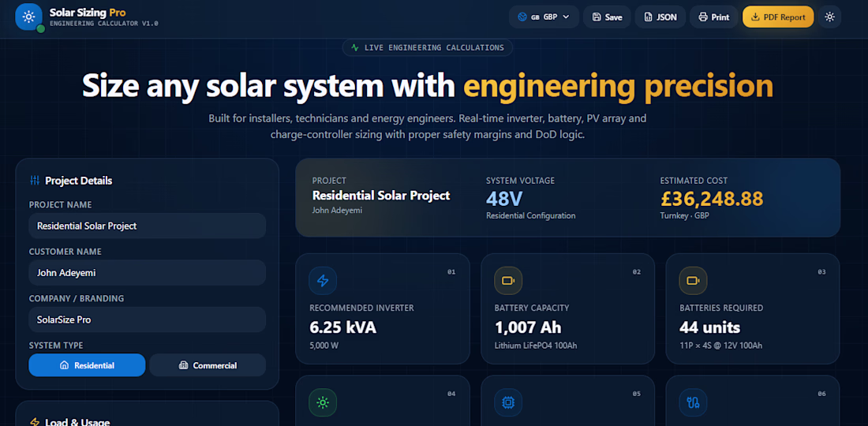Click the Residential Solar Project summary title
The width and height of the screenshot is (868, 426).
click(x=381, y=196)
